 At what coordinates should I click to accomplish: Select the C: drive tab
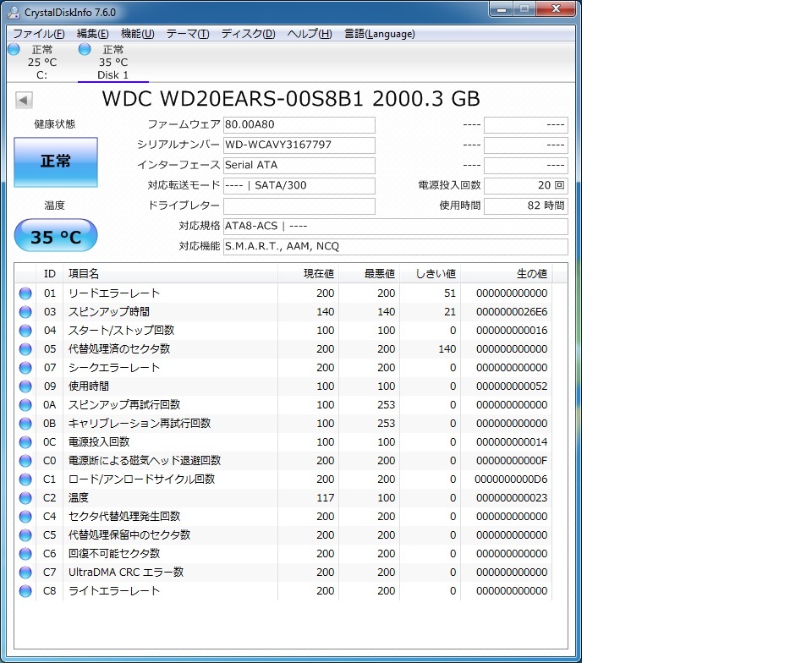coord(41,74)
